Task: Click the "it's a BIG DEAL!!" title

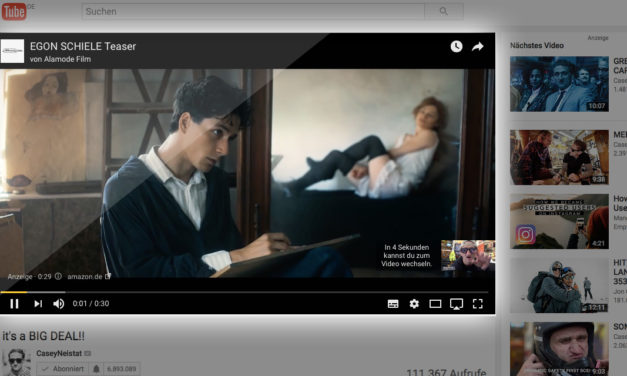Action: tap(43, 336)
